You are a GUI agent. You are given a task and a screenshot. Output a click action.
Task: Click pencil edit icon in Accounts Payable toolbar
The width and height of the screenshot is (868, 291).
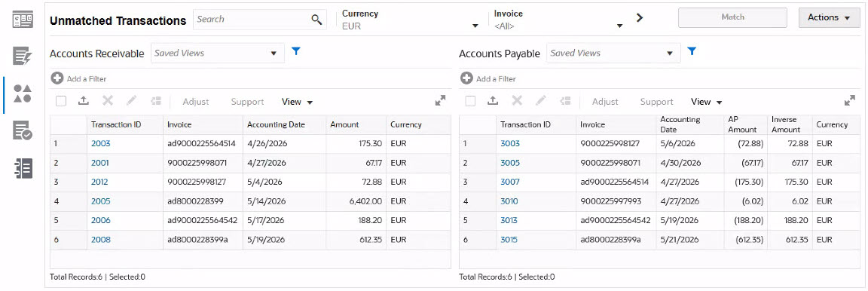(541, 101)
